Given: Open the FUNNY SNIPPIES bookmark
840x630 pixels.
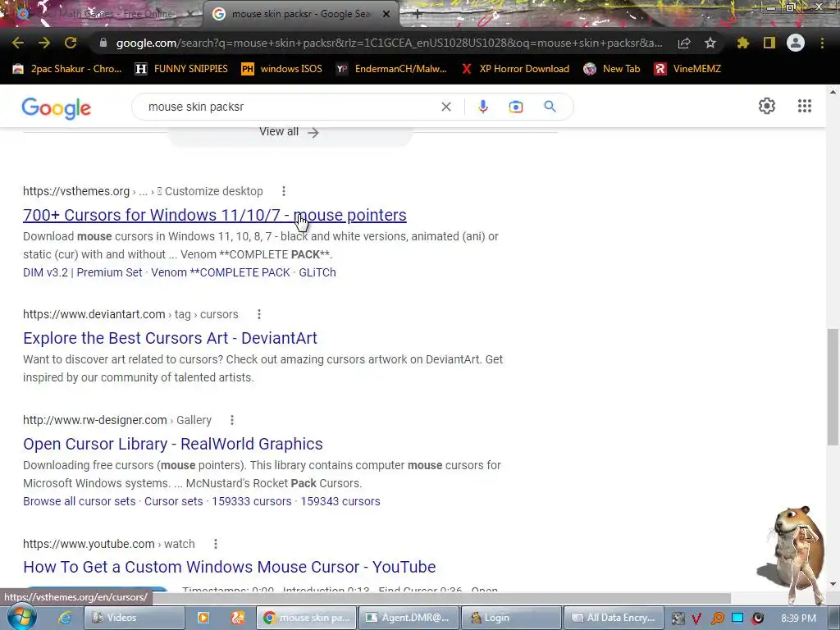Looking at the screenshot, I should pyautogui.click(x=181, y=69).
